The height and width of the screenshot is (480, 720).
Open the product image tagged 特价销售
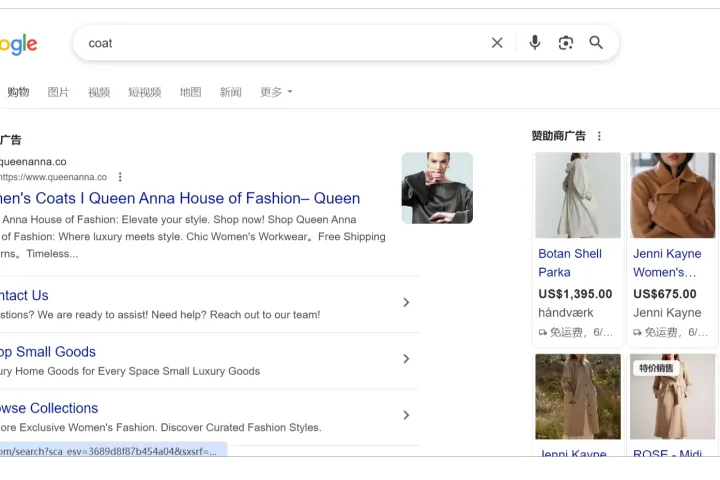pos(673,396)
